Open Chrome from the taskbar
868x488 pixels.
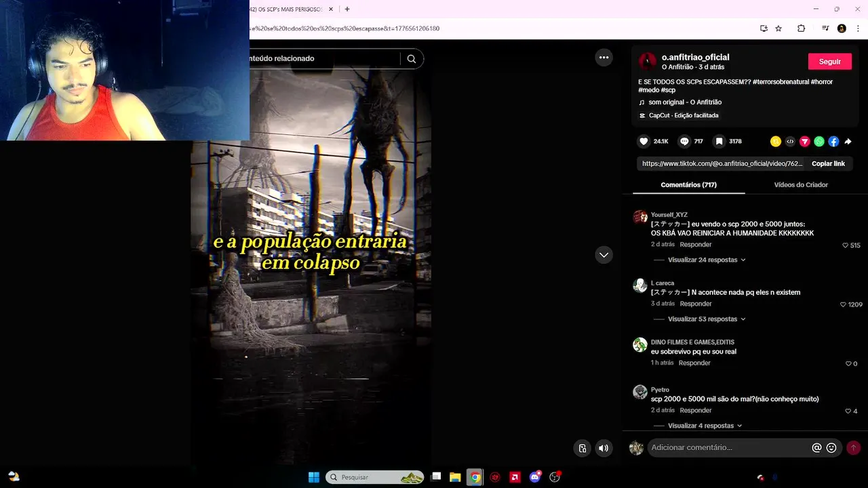pyautogui.click(x=475, y=477)
